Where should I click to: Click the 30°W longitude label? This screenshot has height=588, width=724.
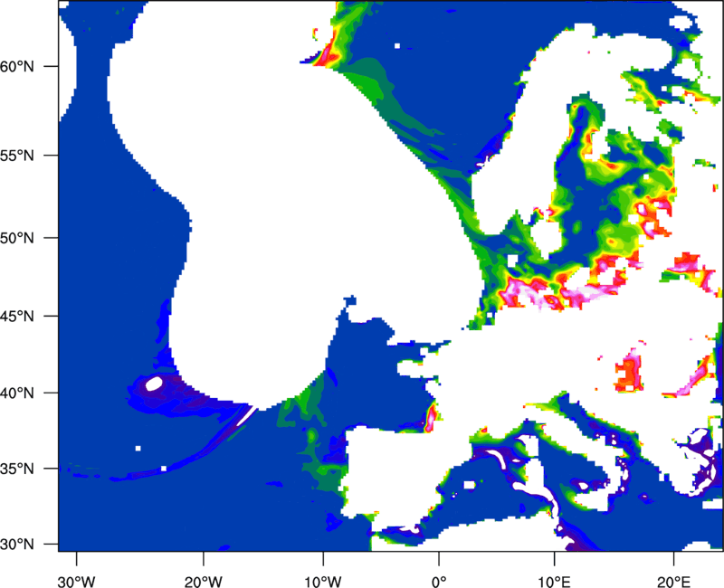point(76,582)
